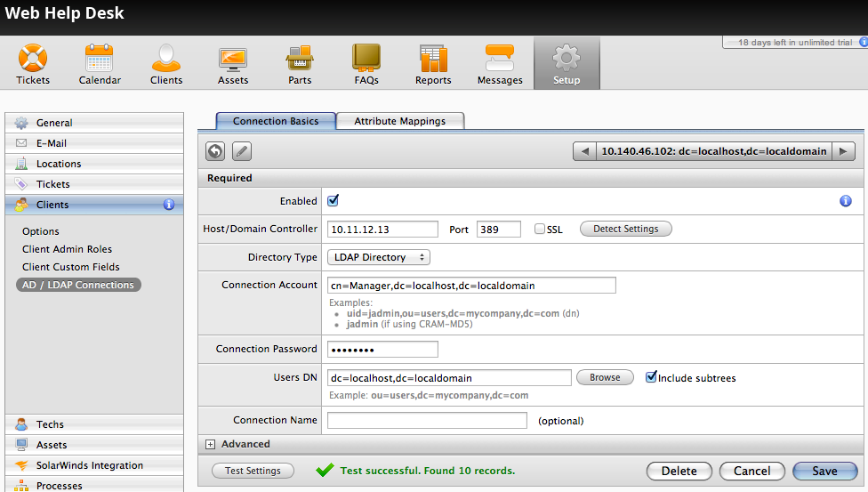
Task: Open General settings in sidebar
Action: [x=94, y=123]
